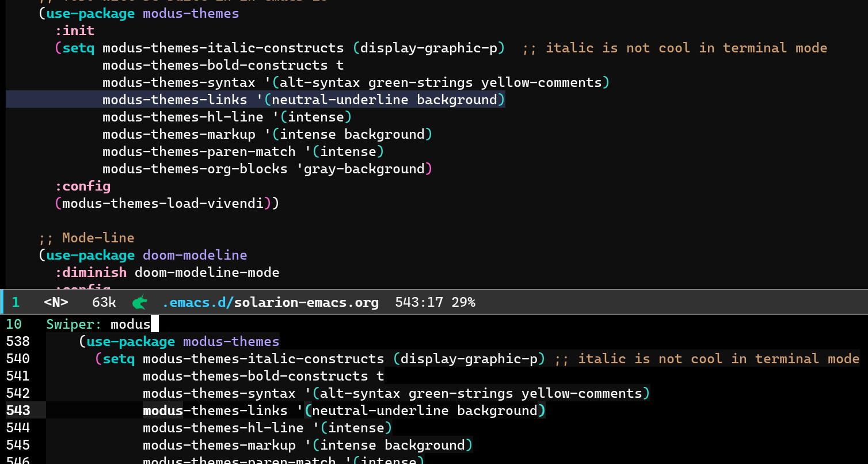Click the 29% buffer position indicator

click(x=463, y=302)
